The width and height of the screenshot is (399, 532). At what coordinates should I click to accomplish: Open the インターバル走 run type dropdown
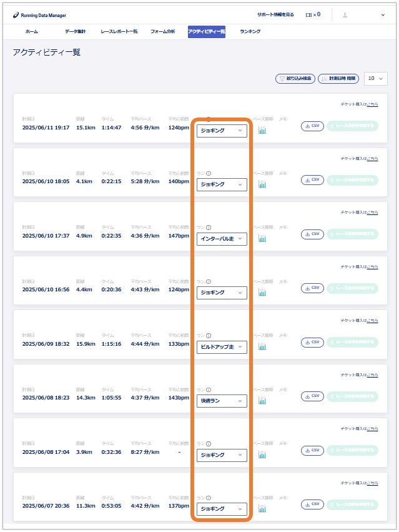(222, 239)
